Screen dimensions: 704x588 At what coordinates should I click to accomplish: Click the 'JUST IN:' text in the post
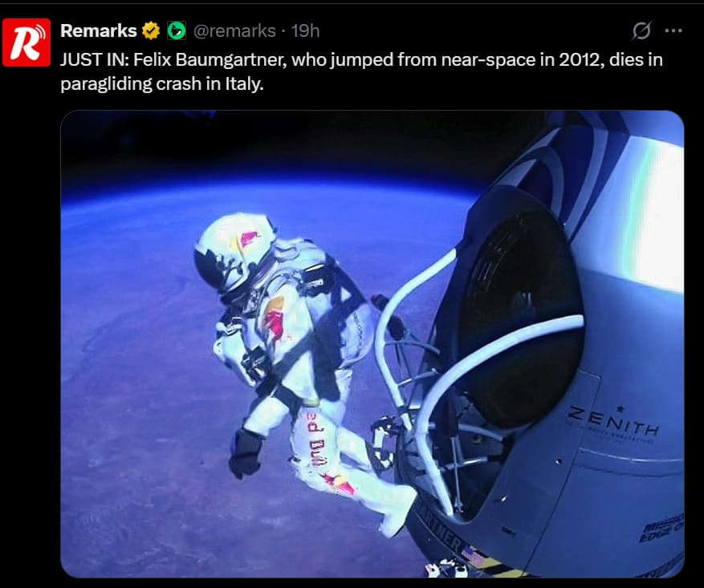pyautogui.click(x=95, y=59)
